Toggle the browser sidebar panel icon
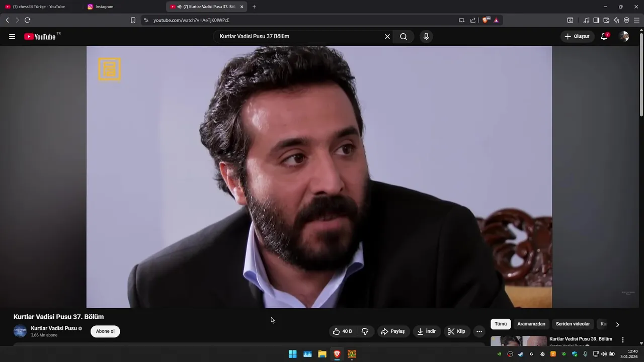Viewport: 644px width, 362px height. pos(596,20)
